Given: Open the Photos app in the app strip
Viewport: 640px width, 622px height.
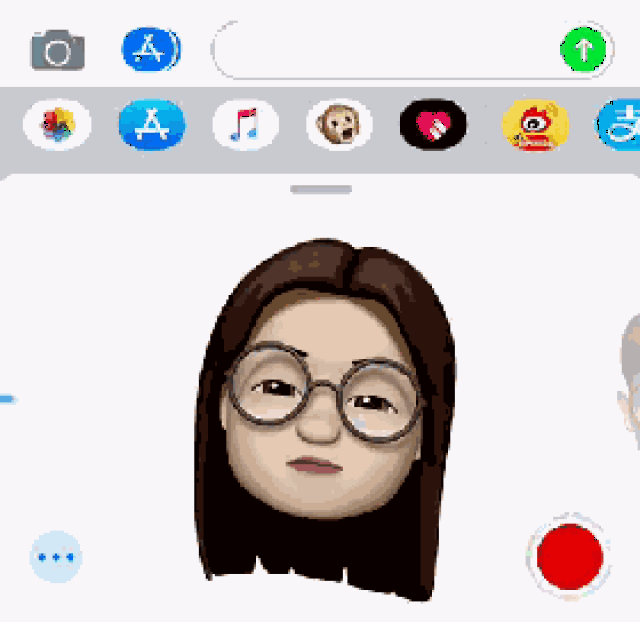Looking at the screenshot, I should (57, 124).
